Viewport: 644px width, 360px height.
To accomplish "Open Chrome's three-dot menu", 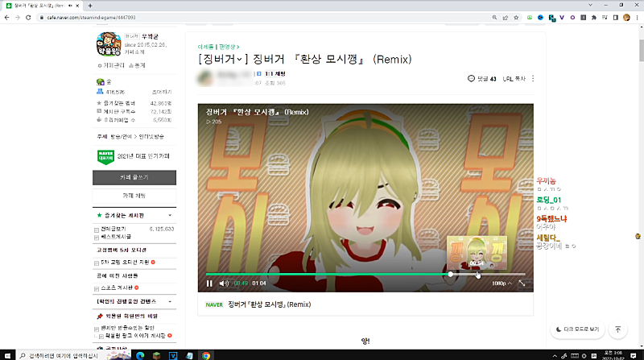I will (637, 18).
